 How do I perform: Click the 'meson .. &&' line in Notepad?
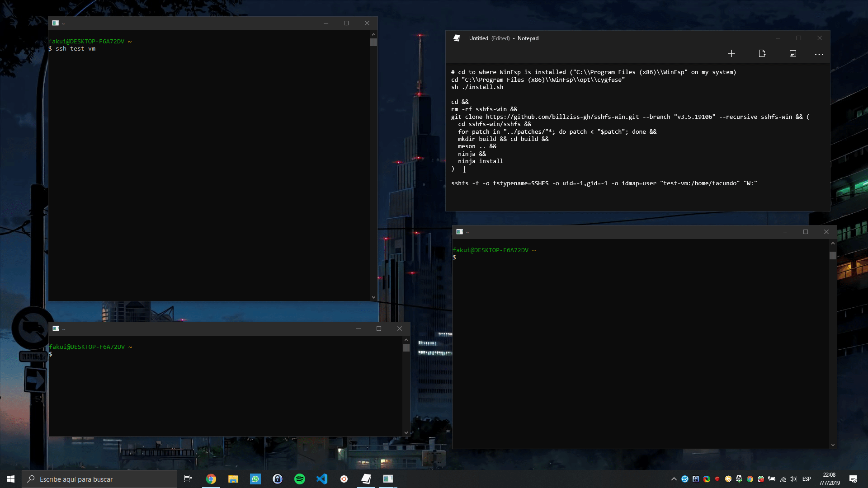click(477, 146)
